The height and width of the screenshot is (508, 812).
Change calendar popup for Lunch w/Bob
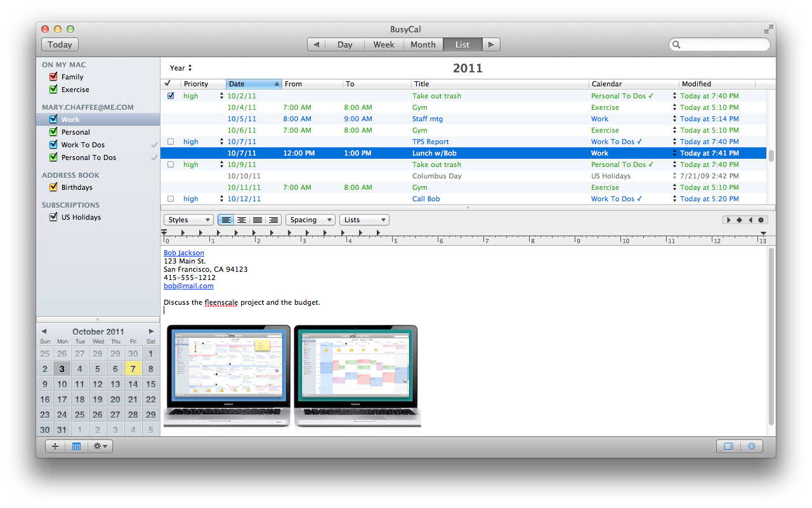674,153
